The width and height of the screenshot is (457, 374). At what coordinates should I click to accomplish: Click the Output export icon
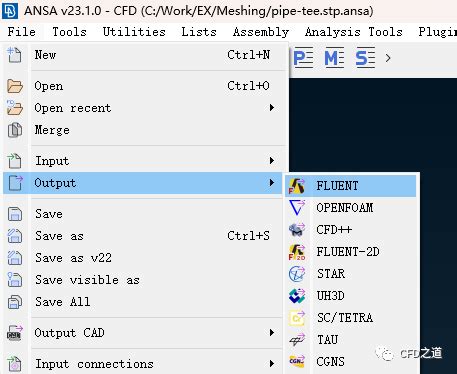click(x=15, y=183)
